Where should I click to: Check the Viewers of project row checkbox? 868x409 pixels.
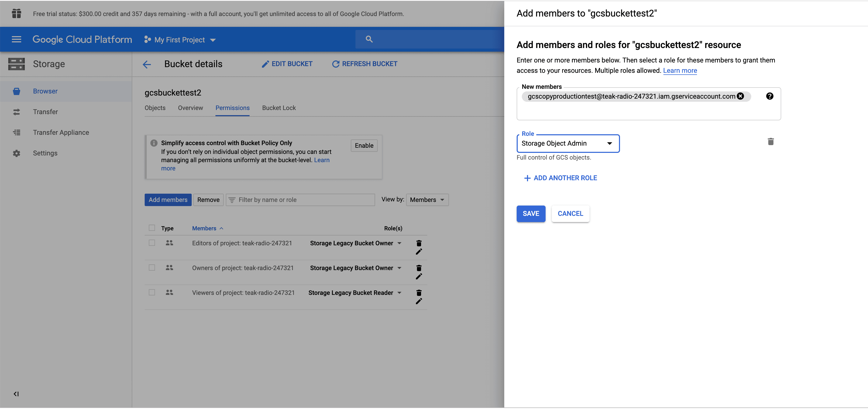[152, 293]
